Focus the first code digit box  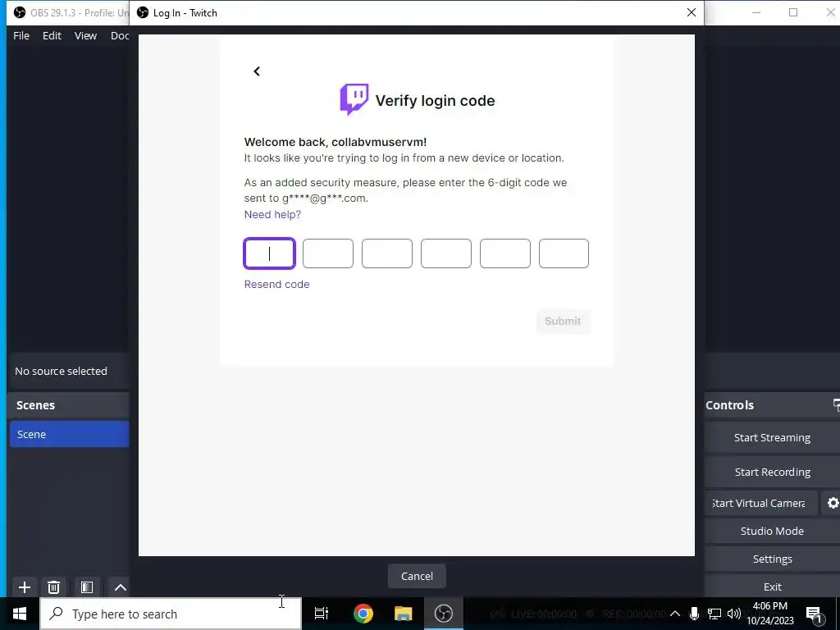click(269, 253)
